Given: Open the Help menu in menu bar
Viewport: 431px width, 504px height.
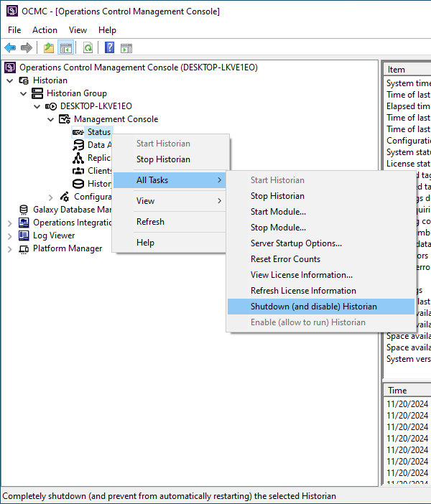Looking at the screenshot, I should (x=107, y=30).
